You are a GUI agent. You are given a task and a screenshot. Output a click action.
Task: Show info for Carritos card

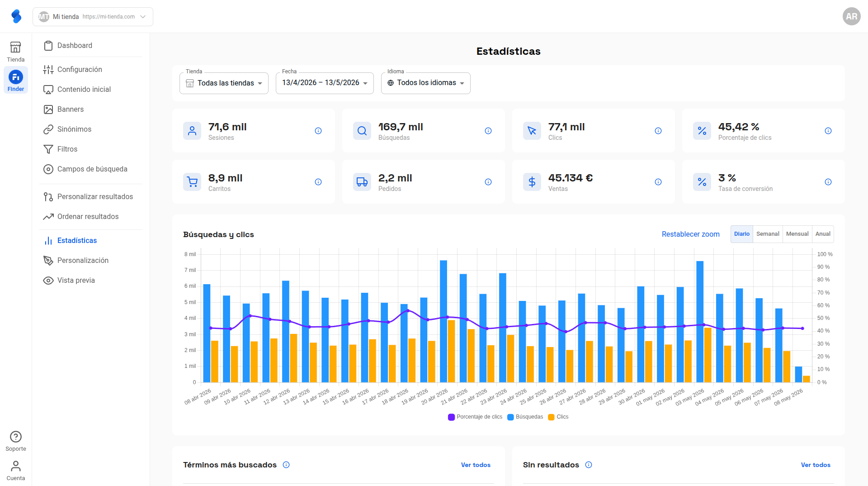click(x=318, y=182)
